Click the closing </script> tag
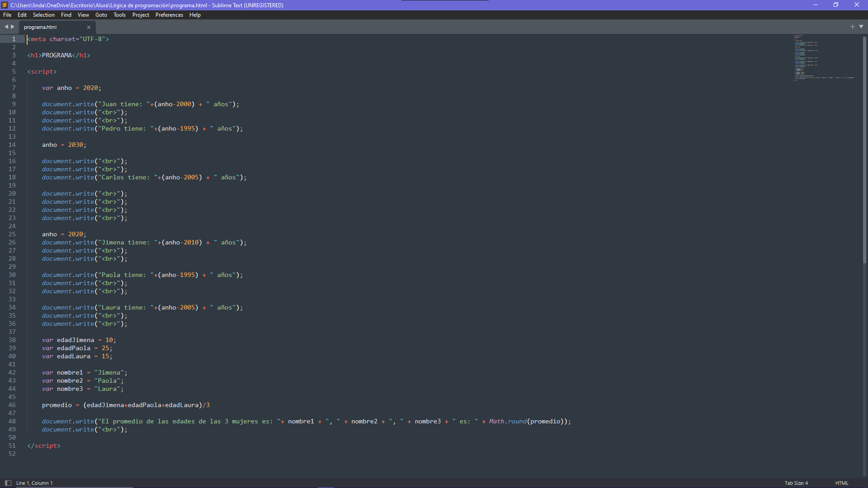Viewport: 868px width, 488px height. (x=44, y=446)
